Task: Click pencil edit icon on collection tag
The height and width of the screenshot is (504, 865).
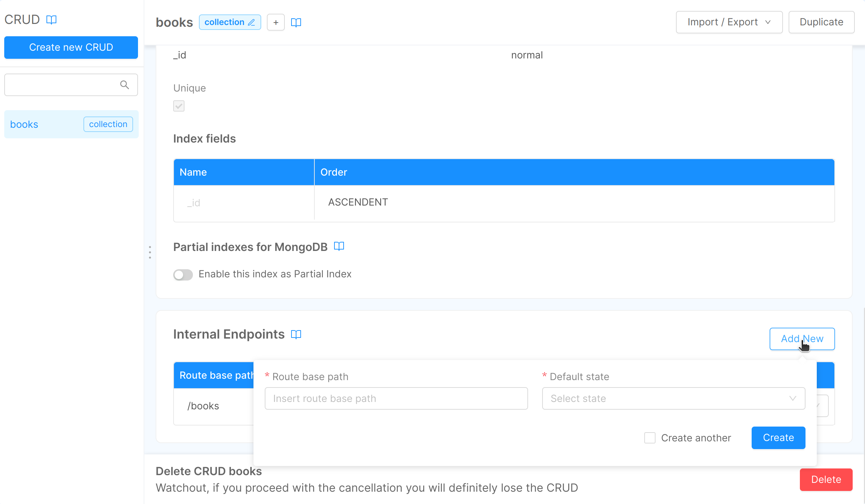Action: tap(251, 23)
